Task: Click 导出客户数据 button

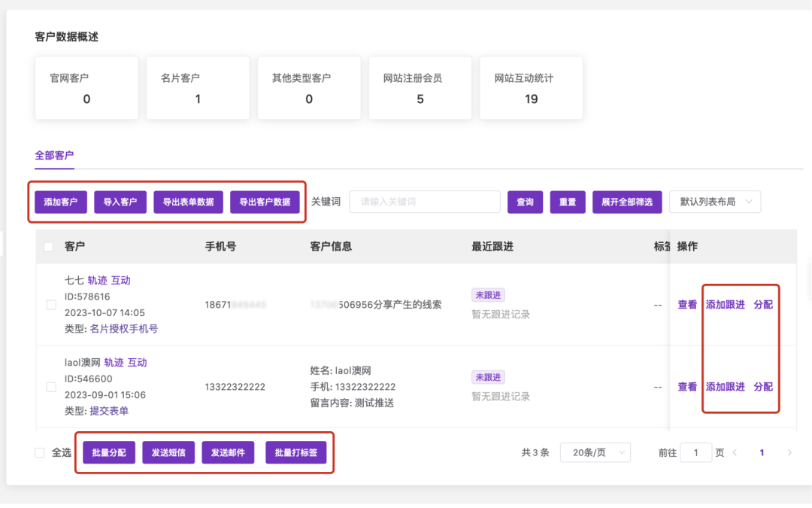Action: (265, 202)
